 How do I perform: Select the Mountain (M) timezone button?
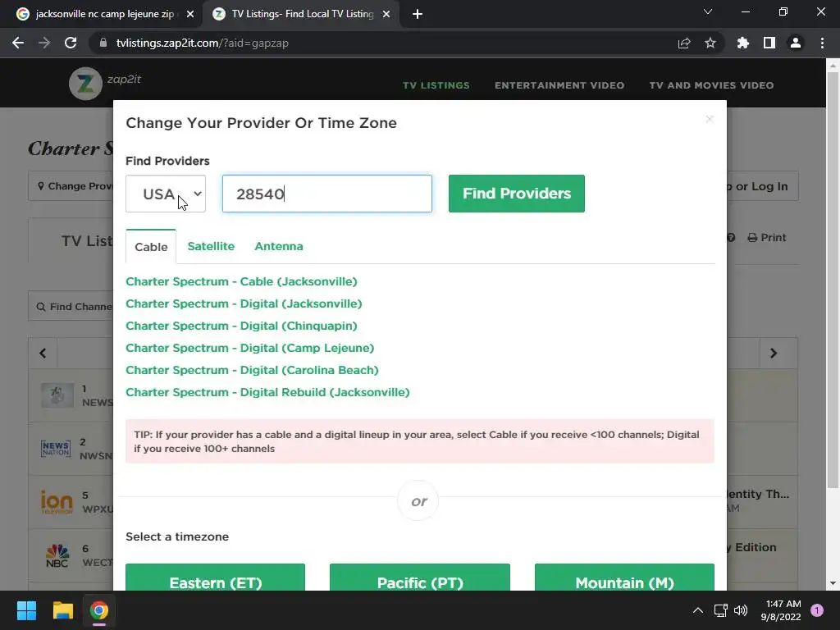pyautogui.click(x=624, y=578)
